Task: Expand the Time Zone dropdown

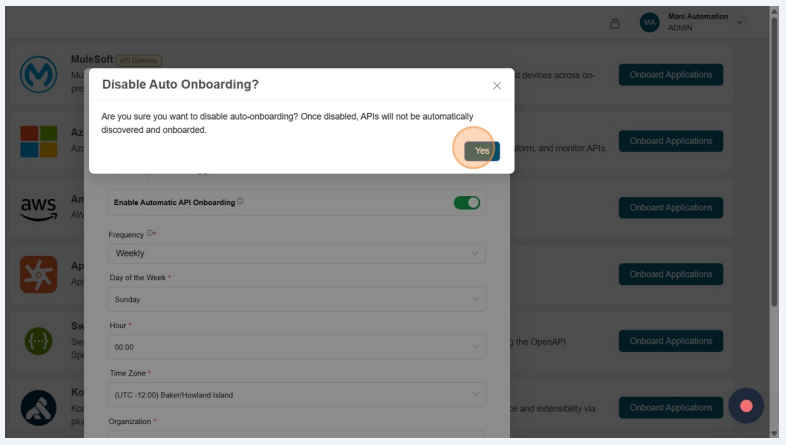Action: (296, 395)
